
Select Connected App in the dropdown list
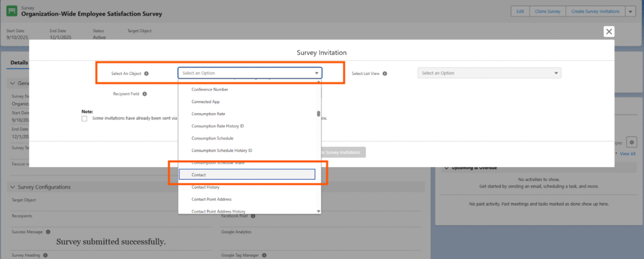click(206, 101)
